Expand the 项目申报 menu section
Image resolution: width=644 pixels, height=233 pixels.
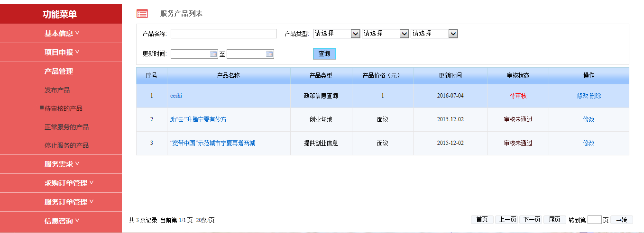tap(62, 52)
